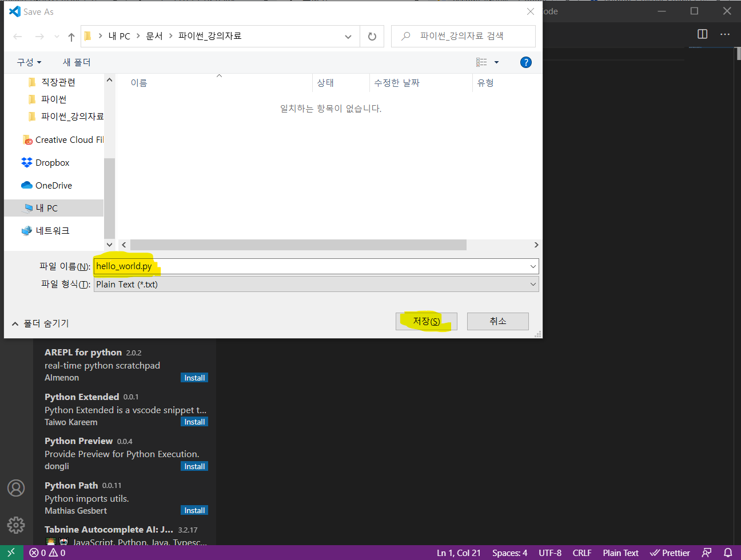Viewport: 741px width, 560px height.
Task: Open Python Preview extension details
Action: click(124, 454)
